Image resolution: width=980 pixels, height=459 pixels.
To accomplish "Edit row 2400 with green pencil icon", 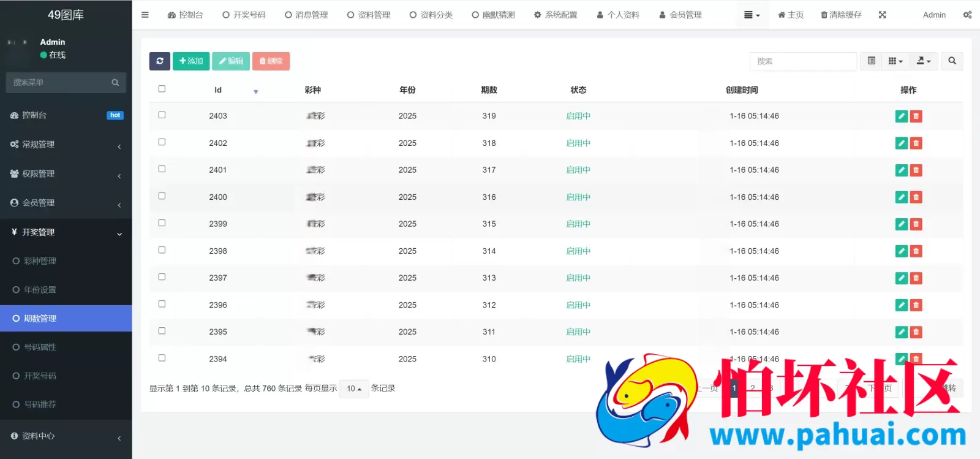I will pyautogui.click(x=902, y=197).
